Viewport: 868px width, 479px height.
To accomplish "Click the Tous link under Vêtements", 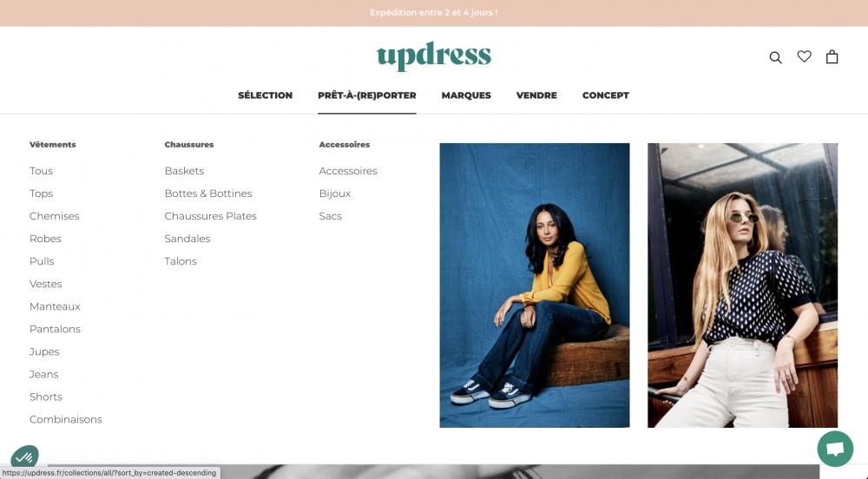I will [41, 171].
